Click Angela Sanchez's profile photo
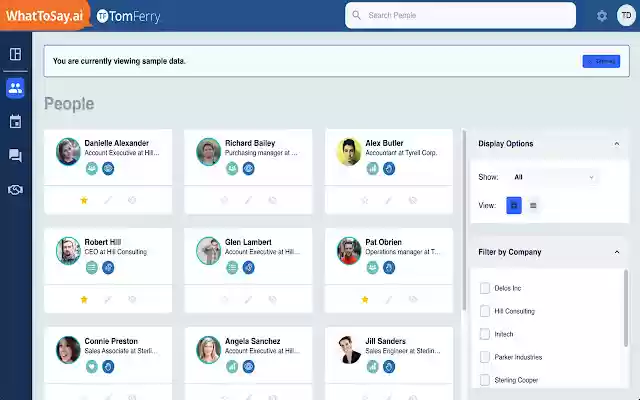The image size is (640, 400). [x=209, y=350]
